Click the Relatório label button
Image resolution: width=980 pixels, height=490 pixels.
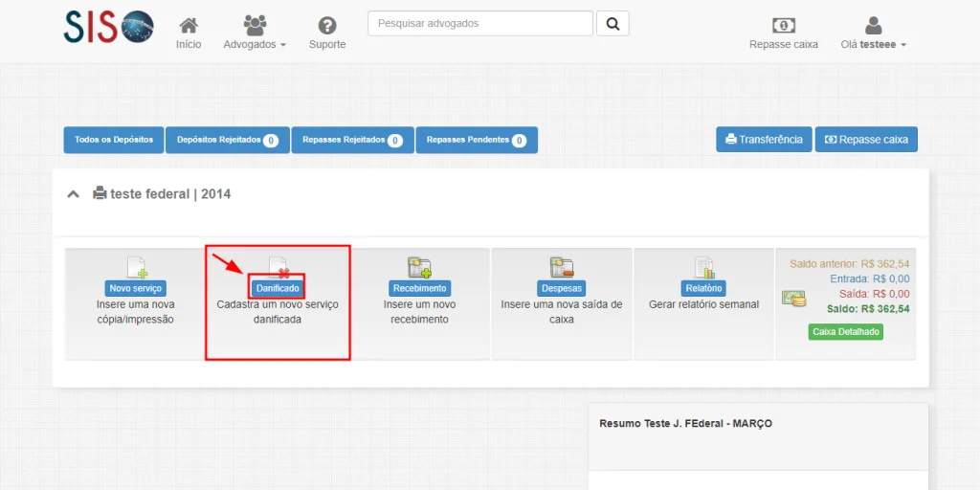click(x=703, y=289)
